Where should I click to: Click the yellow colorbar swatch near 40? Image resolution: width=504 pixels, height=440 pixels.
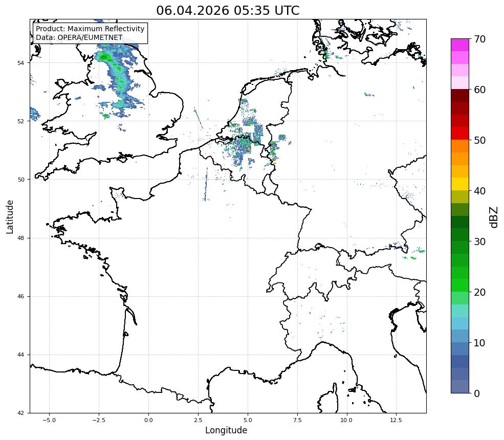(460, 184)
